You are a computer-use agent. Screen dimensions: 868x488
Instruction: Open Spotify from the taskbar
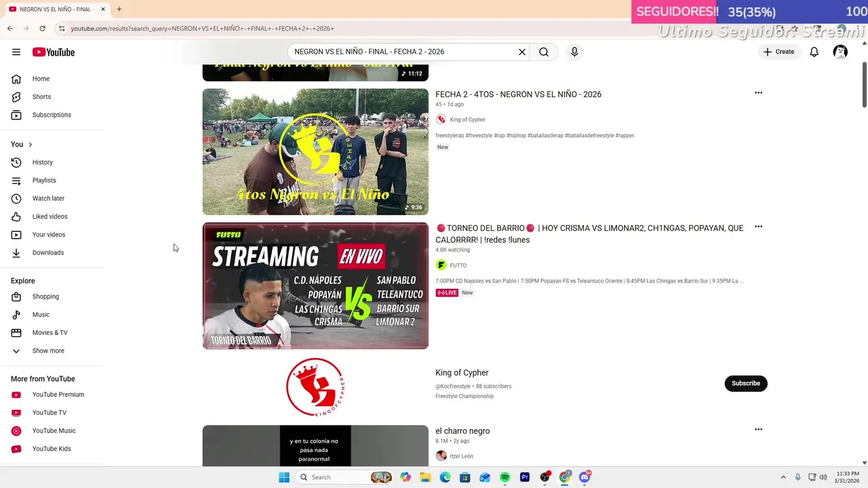(x=505, y=477)
